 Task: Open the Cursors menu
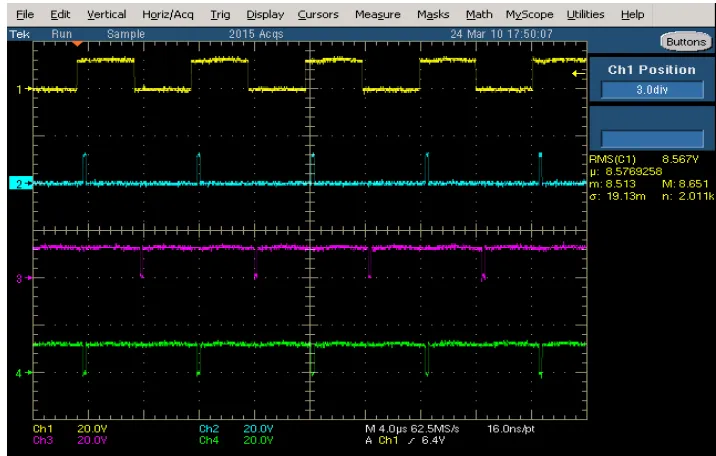(x=318, y=15)
